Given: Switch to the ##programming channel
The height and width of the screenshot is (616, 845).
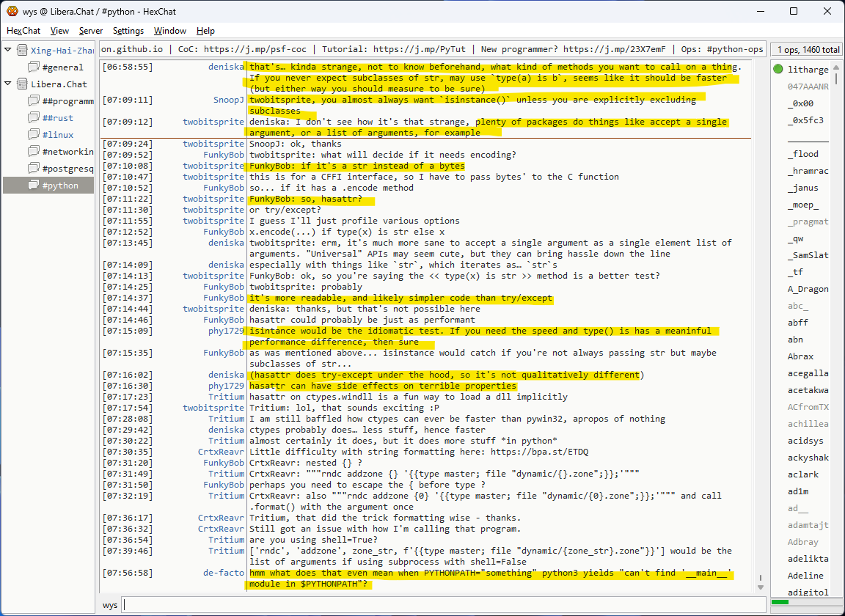Looking at the screenshot, I should 67,101.
